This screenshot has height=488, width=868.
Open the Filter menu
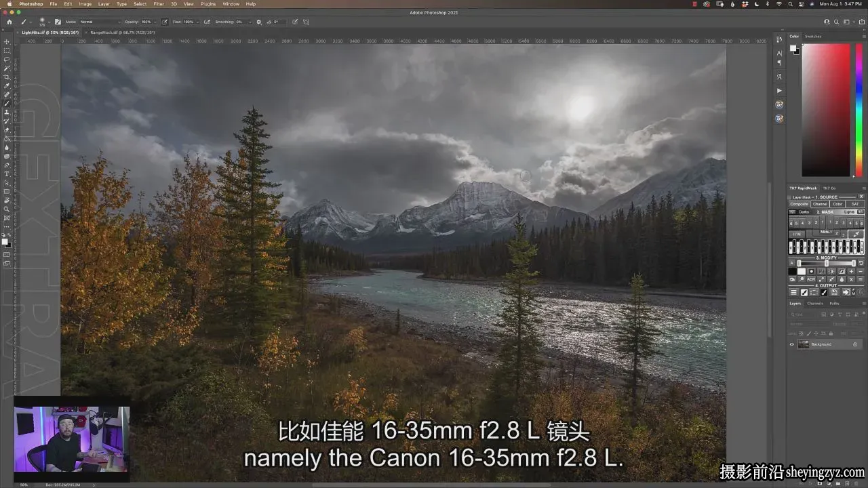click(x=159, y=4)
